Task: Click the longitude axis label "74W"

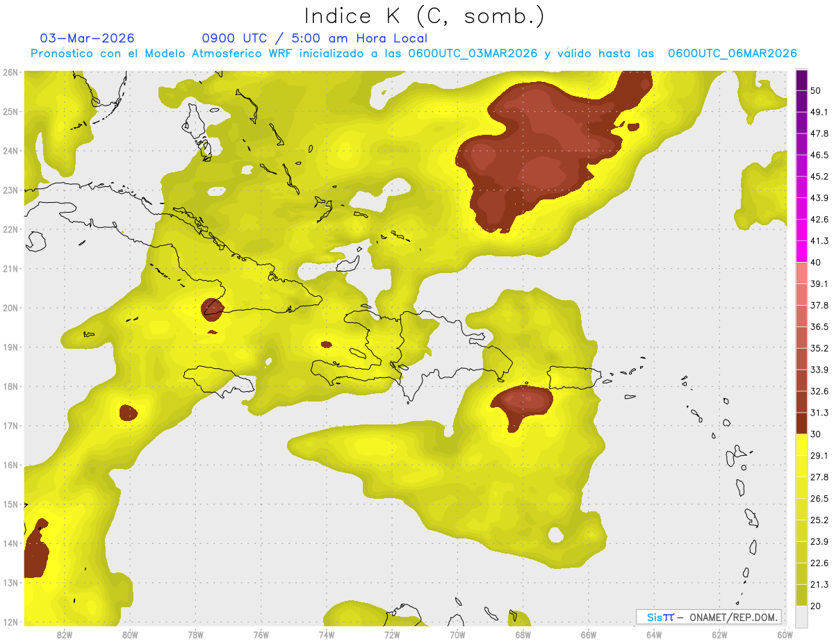Action: pos(327,634)
